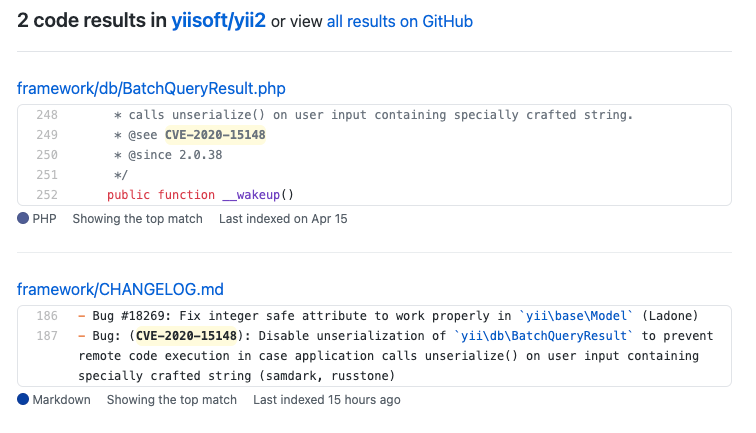This screenshot has width=756, height=433.
Task: Click highlighted CVE-2020-15148 in the @see comment
Action: point(215,135)
